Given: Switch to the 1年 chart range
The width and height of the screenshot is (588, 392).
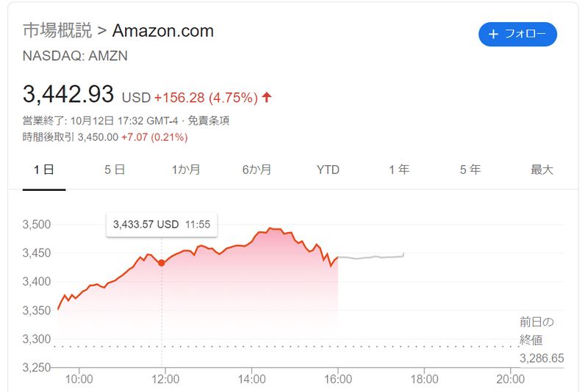Looking at the screenshot, I should [399, 170].
